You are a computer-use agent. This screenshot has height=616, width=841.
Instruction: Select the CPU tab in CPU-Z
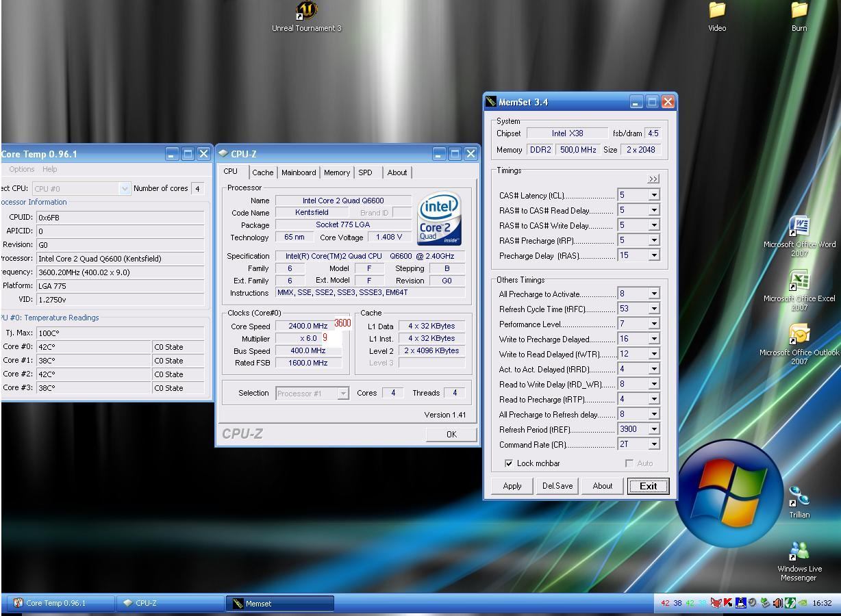[x=231, y=171]
